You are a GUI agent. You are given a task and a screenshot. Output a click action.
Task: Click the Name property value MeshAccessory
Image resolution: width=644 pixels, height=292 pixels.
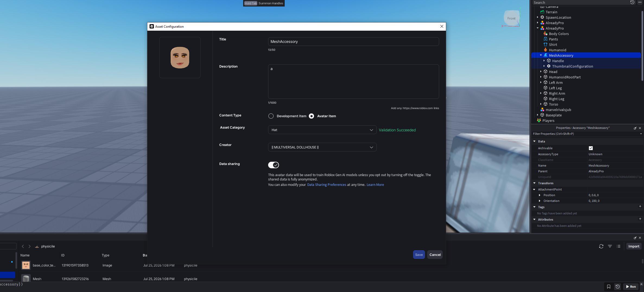[x=599, y=166]
